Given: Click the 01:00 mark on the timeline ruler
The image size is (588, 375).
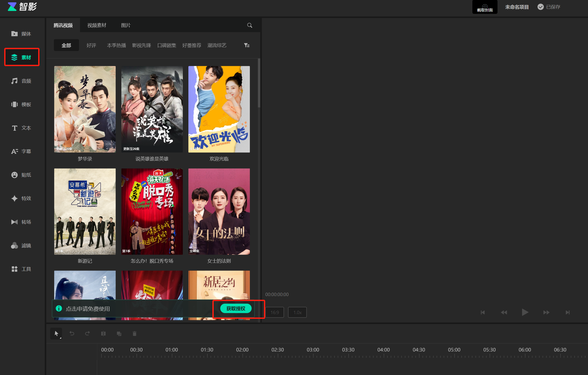Looking at the screenshot, I should 172,350.
